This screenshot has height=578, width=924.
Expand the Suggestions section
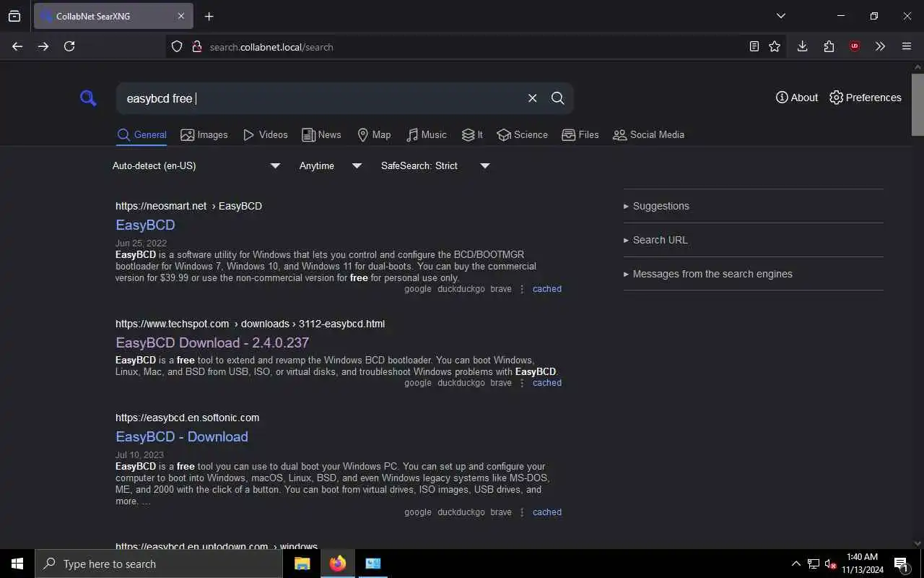pos(656,206)
